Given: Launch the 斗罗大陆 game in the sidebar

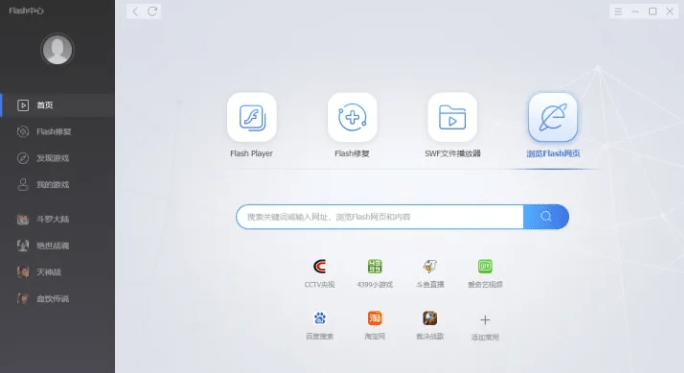Looking at the screenshot, I should pyautogui.click(x=58, y=219).
